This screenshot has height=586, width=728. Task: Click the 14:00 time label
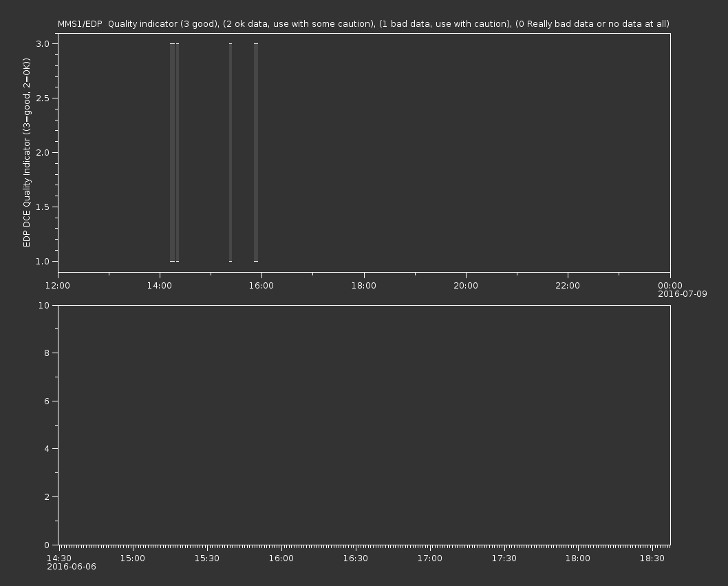159,285
